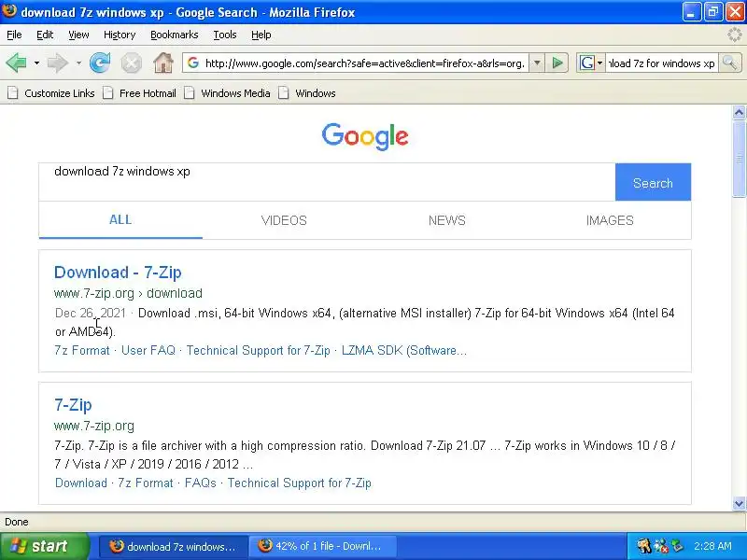Image resolution: width=747 pixels, height=560 pixels.
Task: Open the Free Hotmail bookmark
Action: pyautogui.click(x=140, y=92)
